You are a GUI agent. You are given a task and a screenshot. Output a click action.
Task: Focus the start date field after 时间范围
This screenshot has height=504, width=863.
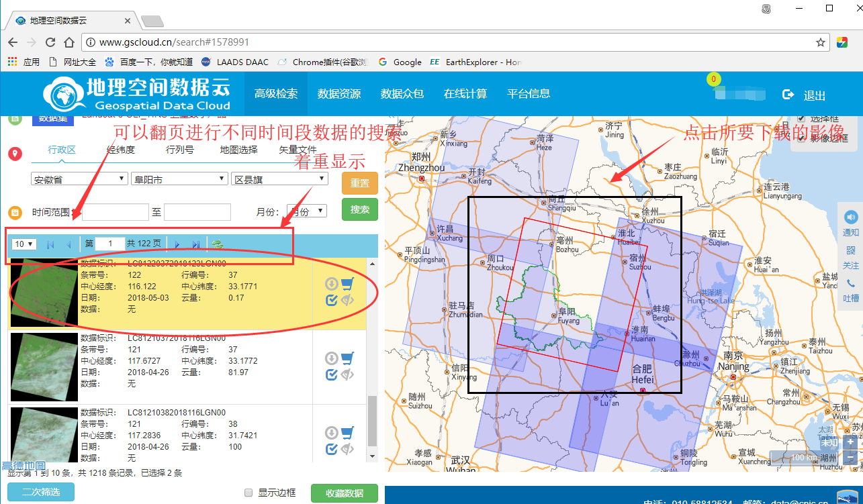[115, 212]
